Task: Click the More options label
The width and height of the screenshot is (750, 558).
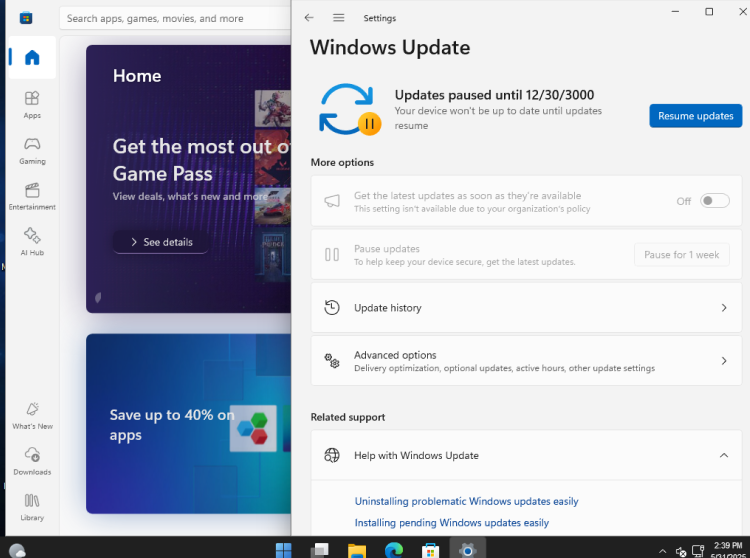Action: coord(342,162)
